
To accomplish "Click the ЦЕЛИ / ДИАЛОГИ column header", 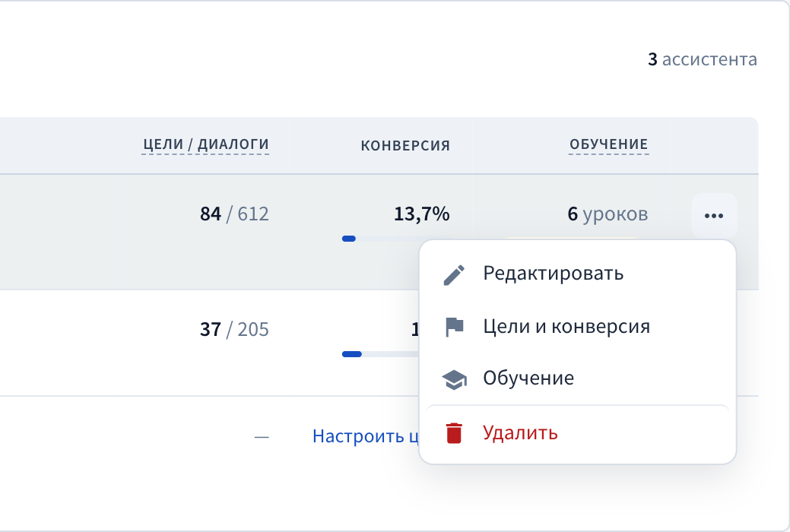I will 205,144.
